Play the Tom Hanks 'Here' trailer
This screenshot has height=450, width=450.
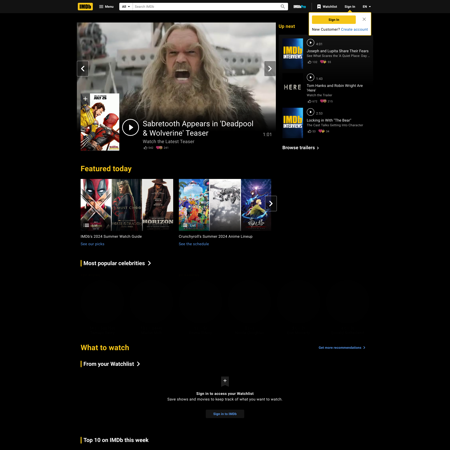click(310, 77)
